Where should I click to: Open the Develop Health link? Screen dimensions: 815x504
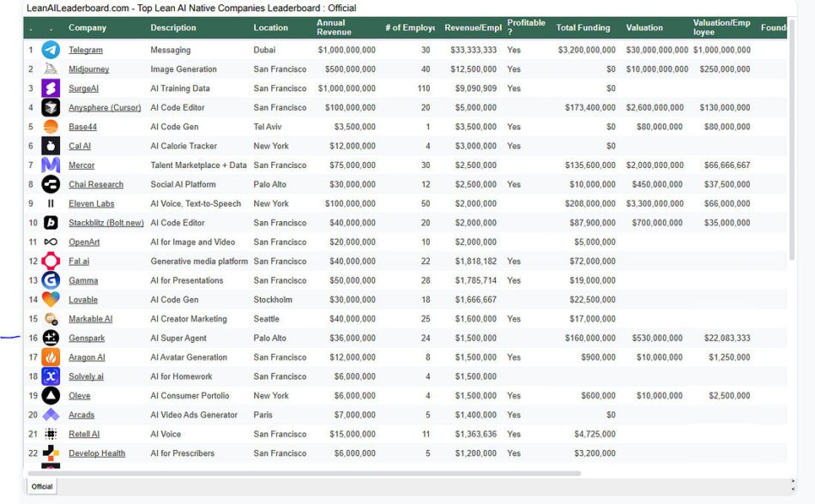point(96,453)
